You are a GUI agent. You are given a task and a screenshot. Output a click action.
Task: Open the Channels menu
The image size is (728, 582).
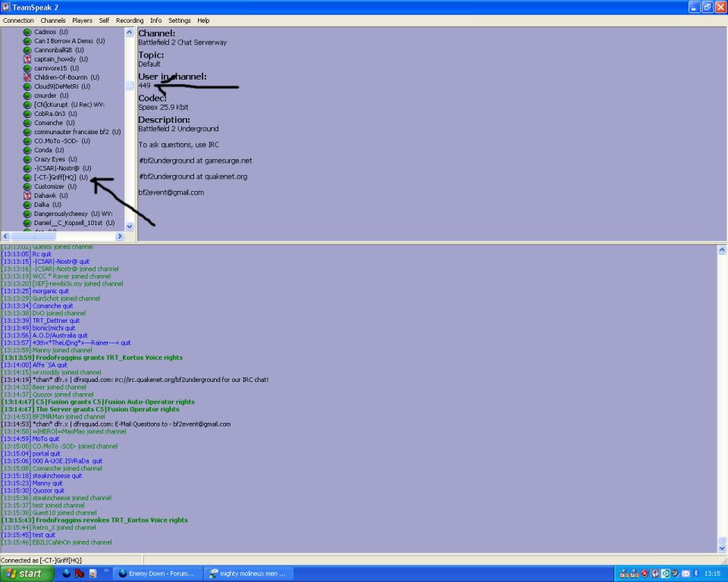coord(53,20)
